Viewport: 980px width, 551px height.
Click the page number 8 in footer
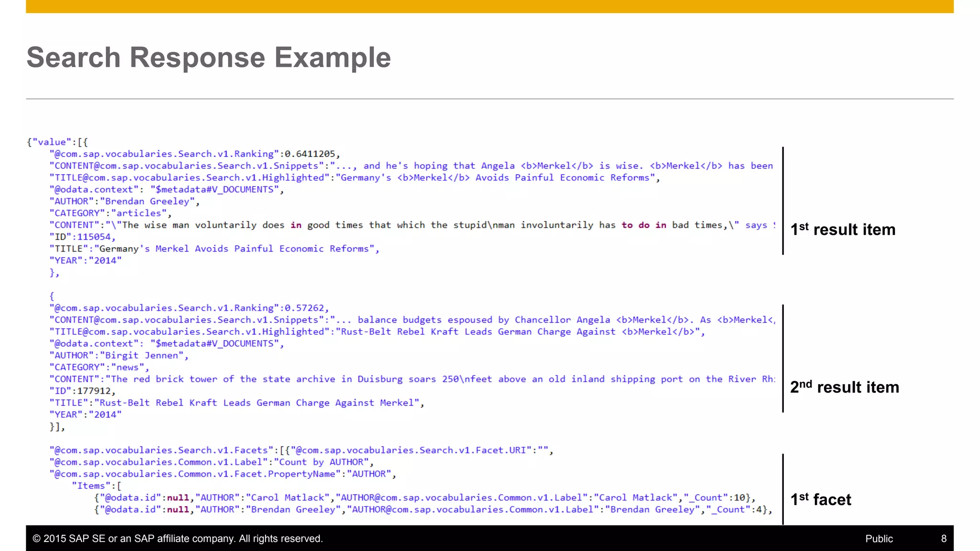pos(944,539)
